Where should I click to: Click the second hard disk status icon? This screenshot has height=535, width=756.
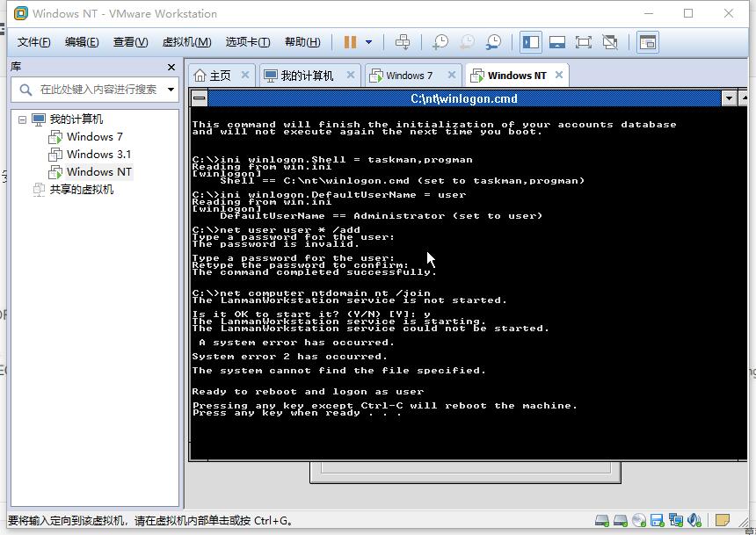[x=620, y=521]
